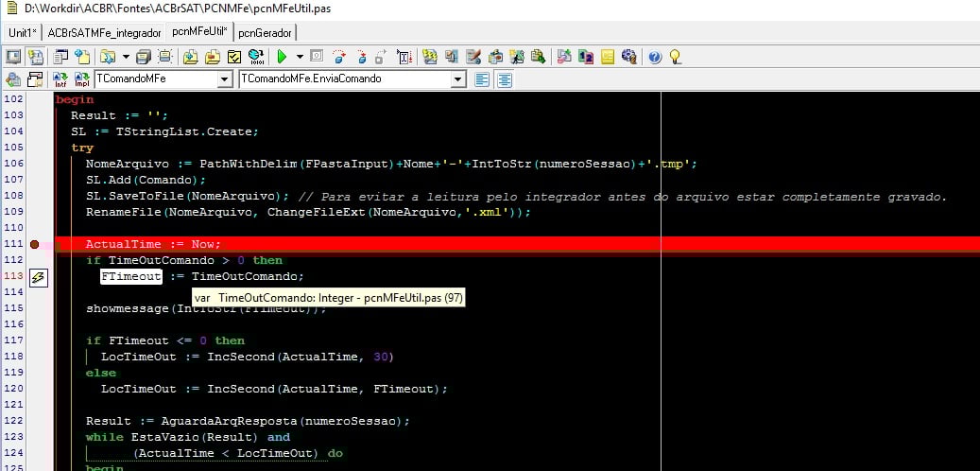Toggle the breakpoint dot on line 111
The height and width of the screenshot is (471, 980).
point(34,245)
